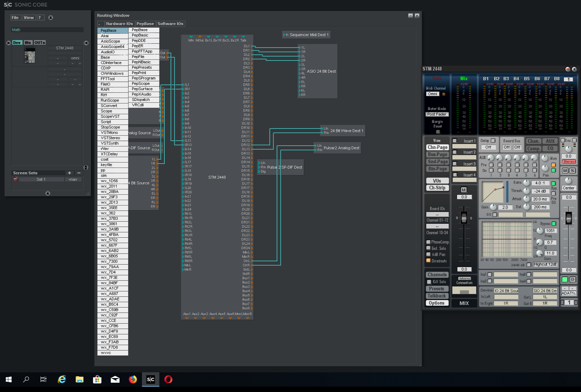The height and width of the screenshot is (392, 581).
Task: Open File Explorer from the taskbar
Action: pos(80,379)
